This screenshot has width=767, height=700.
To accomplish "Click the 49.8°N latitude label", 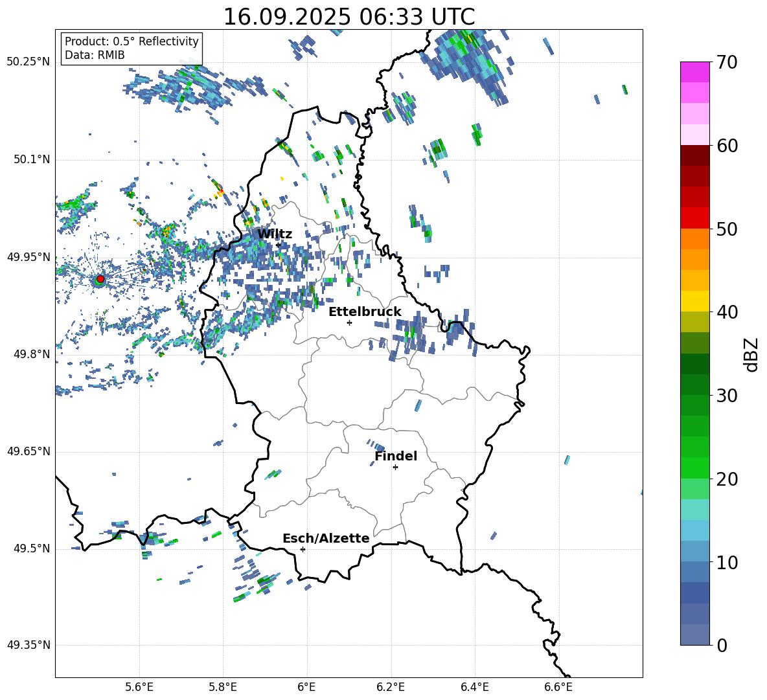I will (x=32, y=354).
